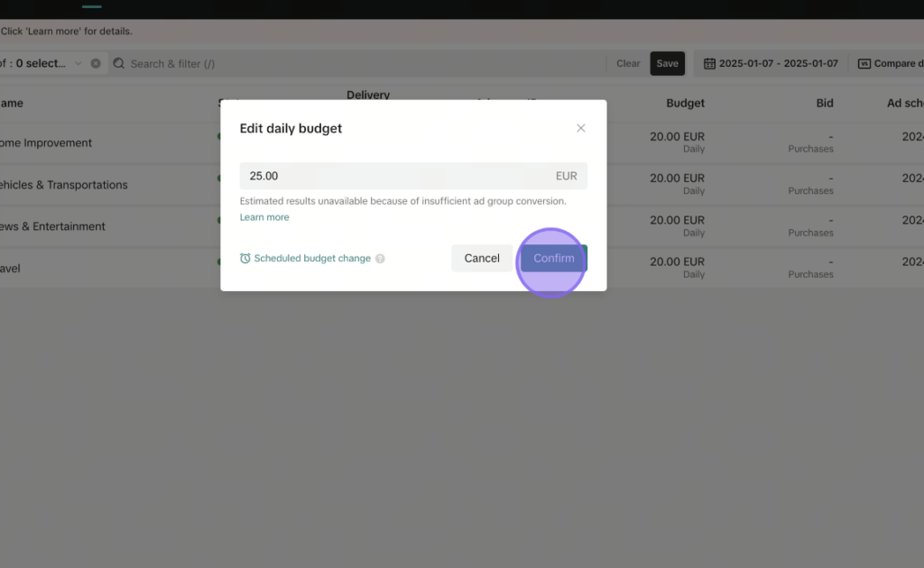
Task: Open Scheduled budget change option
Action: tap(312, 259)
